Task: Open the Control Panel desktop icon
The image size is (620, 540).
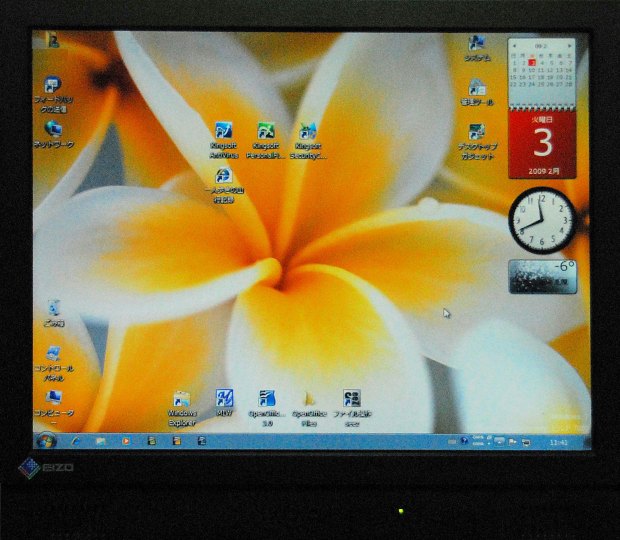Action: pyautogui.click(x=52, y=354)
